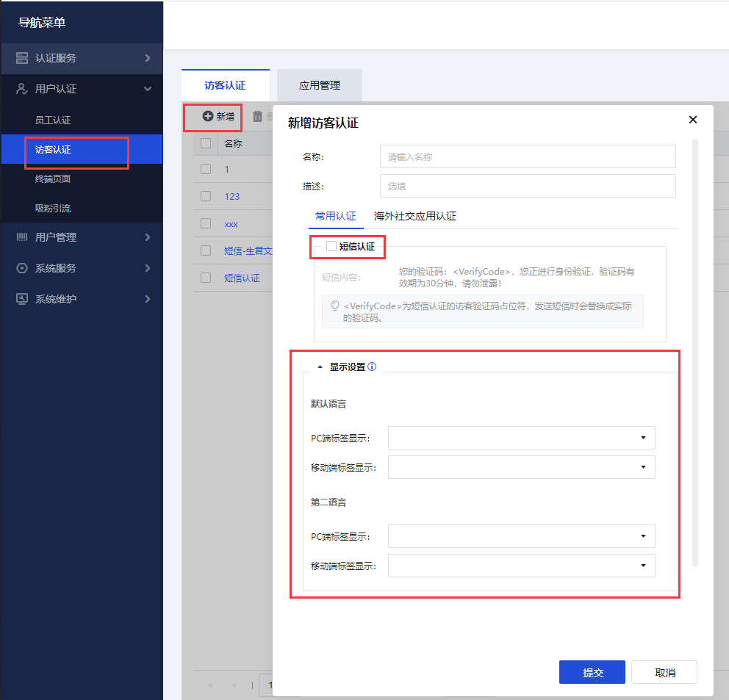729x700 pixels.
Task: Click the 名称 input field
Action: tap(527, 156)
